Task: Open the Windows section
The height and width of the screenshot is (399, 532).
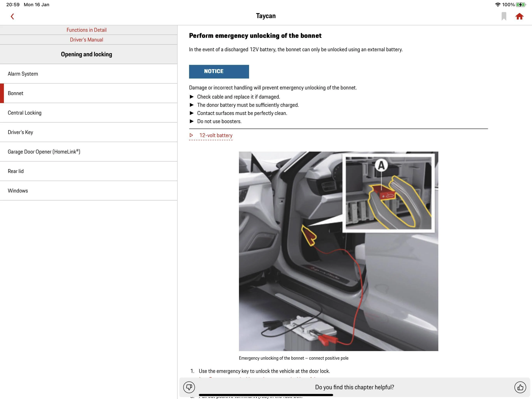Action: pyautogui.click(x=89, y=191)
